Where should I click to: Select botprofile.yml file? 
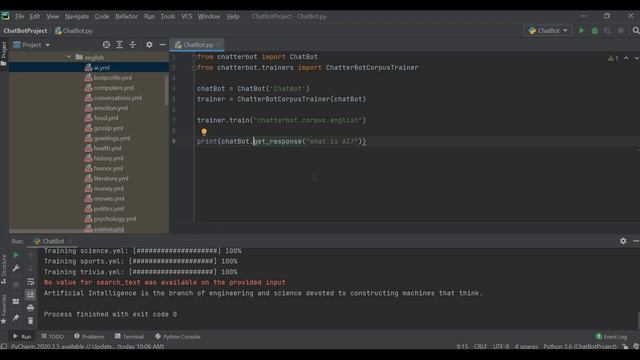pyautogui.click(x=112, y=78)
